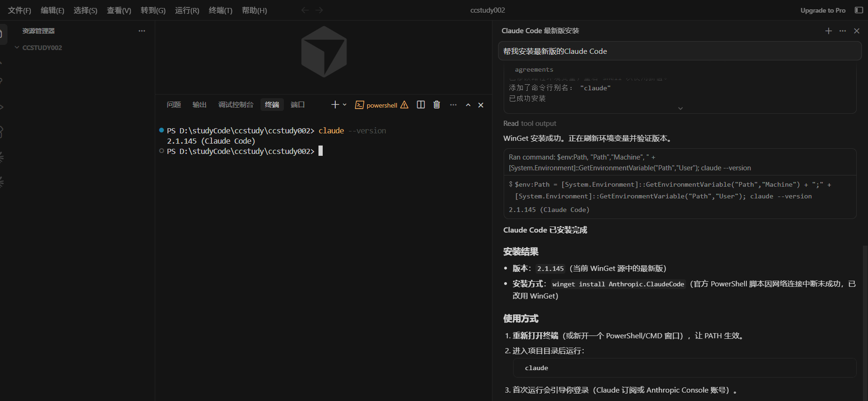Click the ccstudy002 title search box

488,10
